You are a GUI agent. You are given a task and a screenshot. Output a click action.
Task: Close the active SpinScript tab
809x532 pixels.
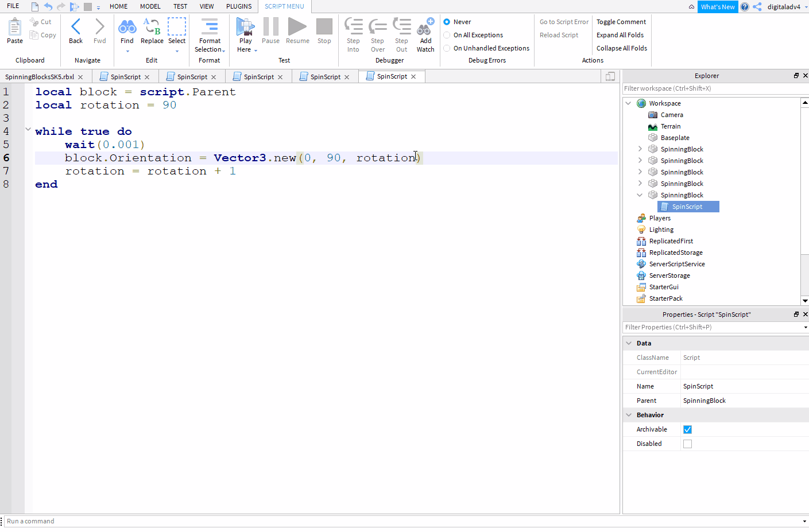(x=413, y=76)
